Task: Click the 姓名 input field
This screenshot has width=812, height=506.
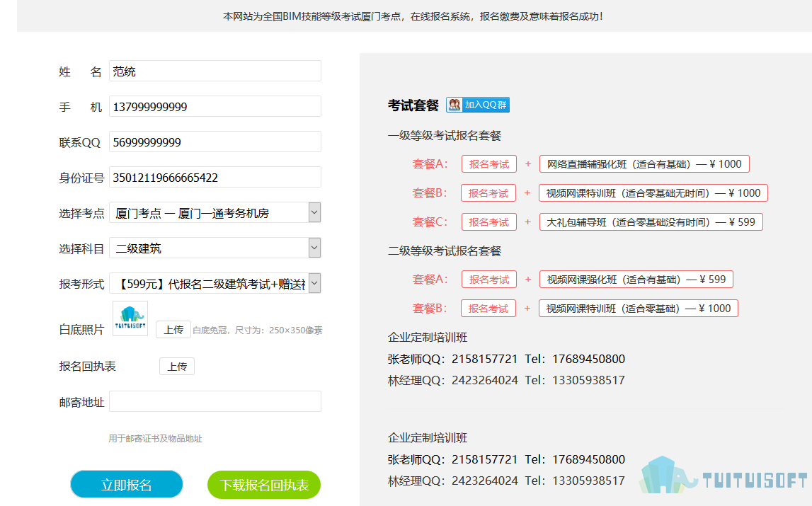Action: 215,71
